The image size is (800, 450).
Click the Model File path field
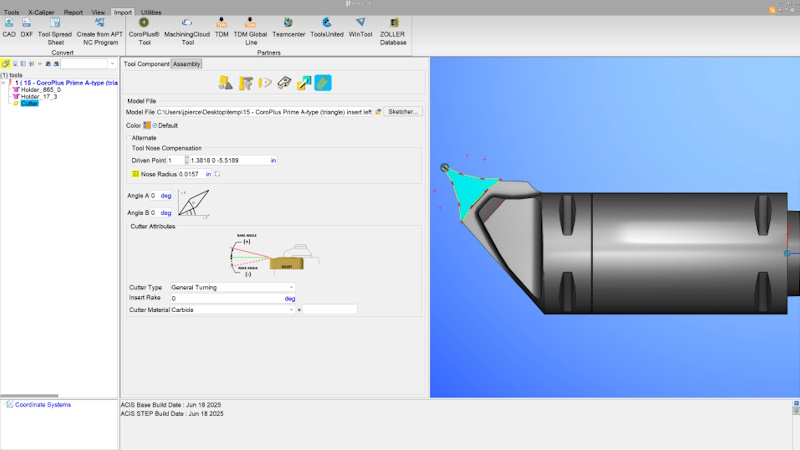(264, 112)
